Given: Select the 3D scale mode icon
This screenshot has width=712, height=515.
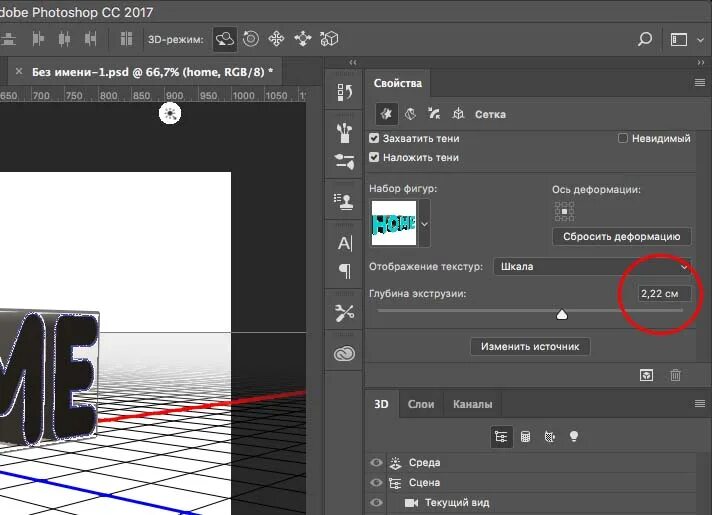Looking at the screenshot, I should [x=329, y=39].
